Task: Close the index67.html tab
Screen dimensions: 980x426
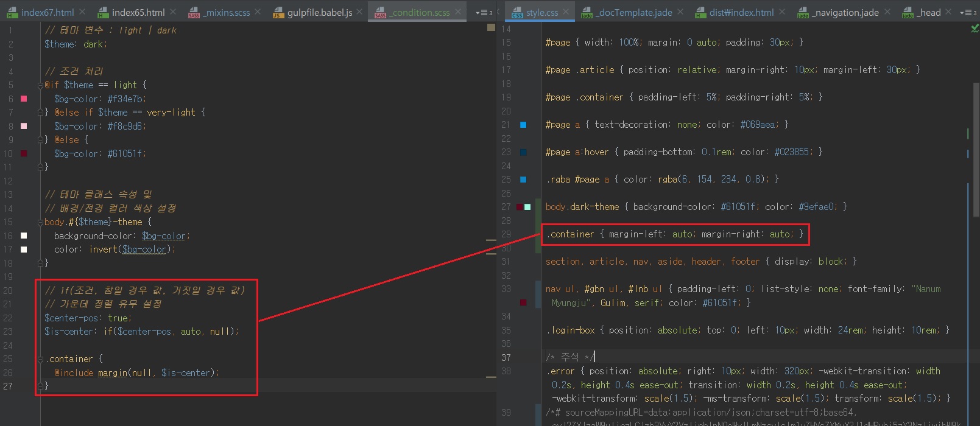Action: [x=82, y=12]
